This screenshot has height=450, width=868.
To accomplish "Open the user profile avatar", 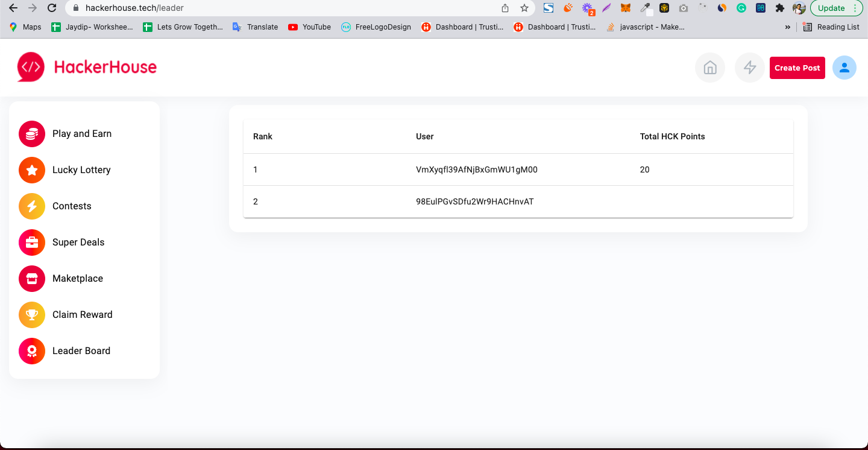I will [844, 68].
